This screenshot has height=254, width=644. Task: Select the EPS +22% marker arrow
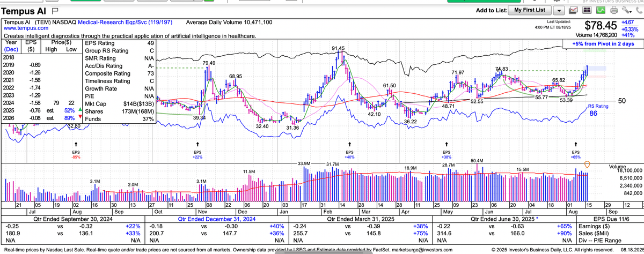pos(199,144)
